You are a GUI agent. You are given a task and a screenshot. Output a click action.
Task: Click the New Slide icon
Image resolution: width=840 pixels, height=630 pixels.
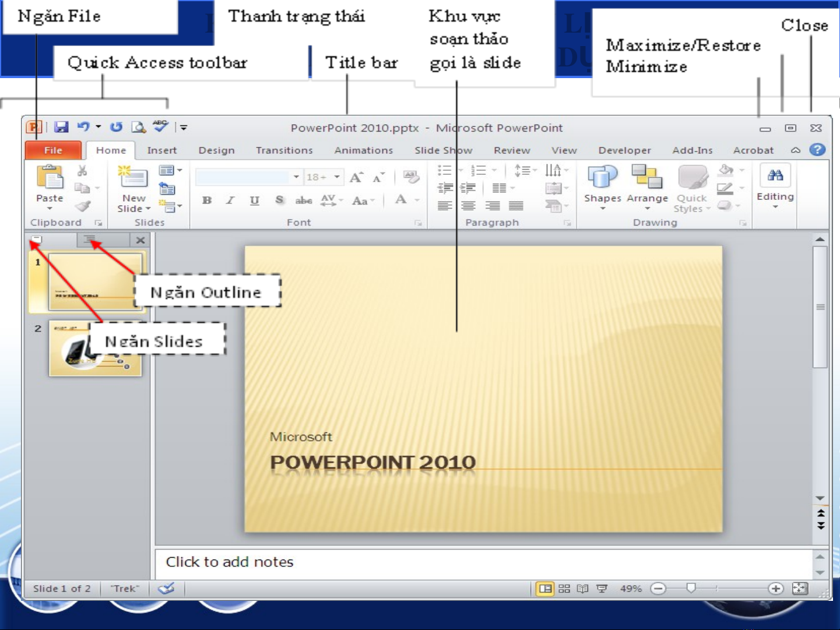(133, 177)
